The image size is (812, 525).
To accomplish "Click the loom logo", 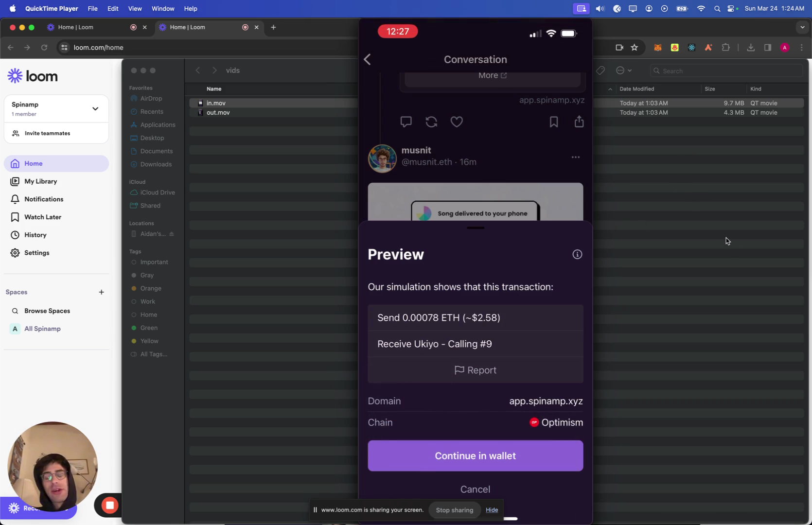I will (x=33, y=76).
